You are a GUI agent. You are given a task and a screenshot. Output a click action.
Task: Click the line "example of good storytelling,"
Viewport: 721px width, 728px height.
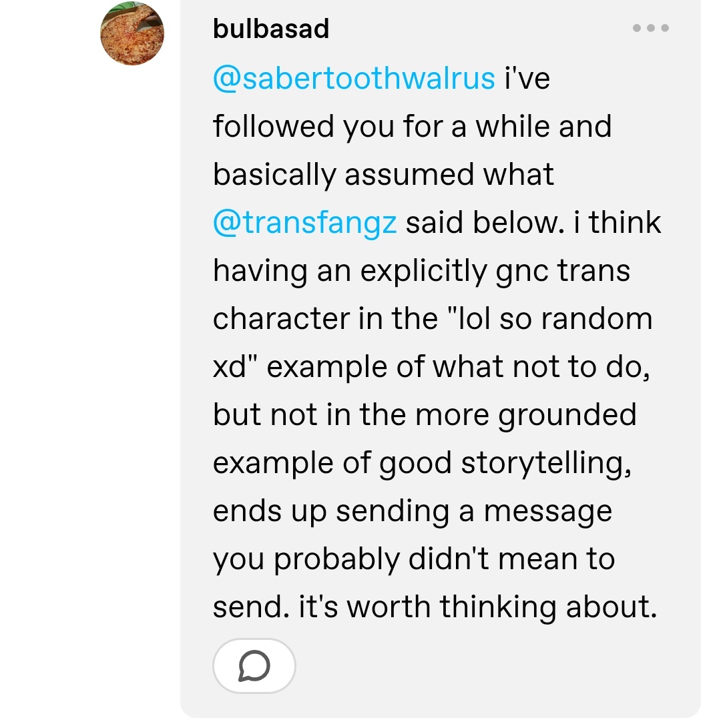point(423,463)
